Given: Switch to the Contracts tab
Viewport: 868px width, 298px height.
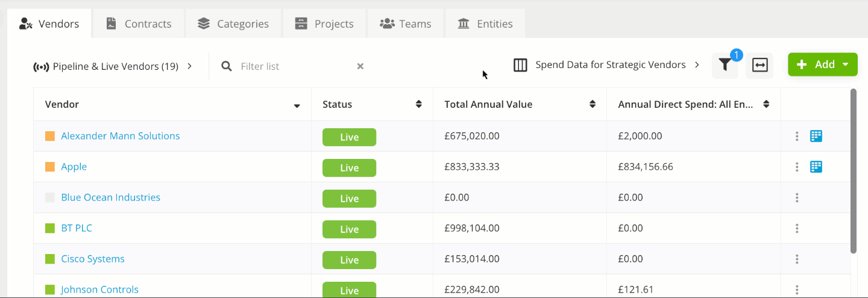Looking at the screenshot, I should [x=139, y=24].
